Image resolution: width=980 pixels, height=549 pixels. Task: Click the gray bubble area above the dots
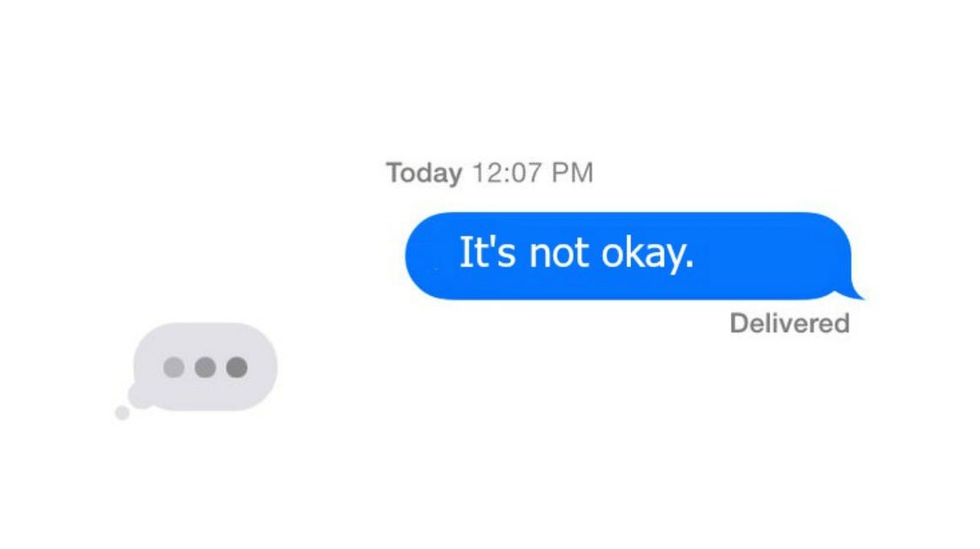pyautogui.click(x=205, y=339)
